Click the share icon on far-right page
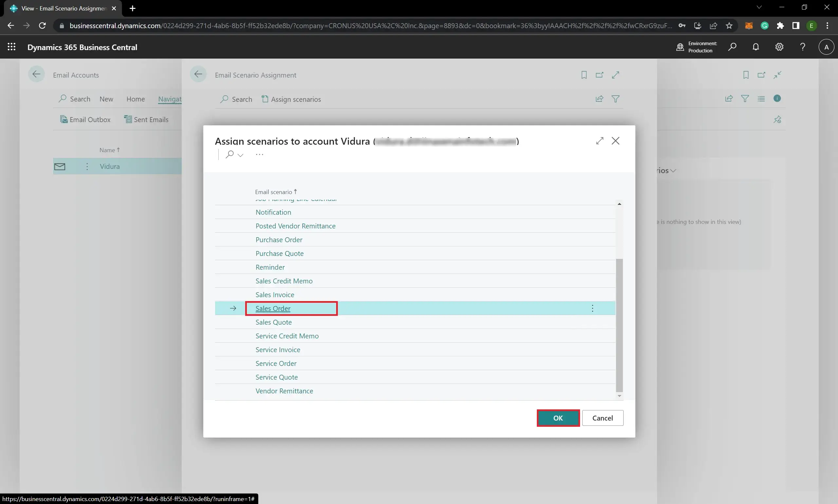The image size is (838, 504). [x=729, y=99]
